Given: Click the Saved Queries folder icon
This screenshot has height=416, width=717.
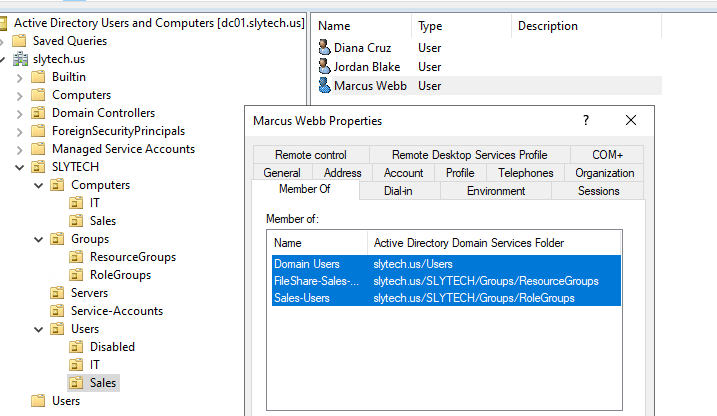Looking at the screenshot, I should point(21,41).
